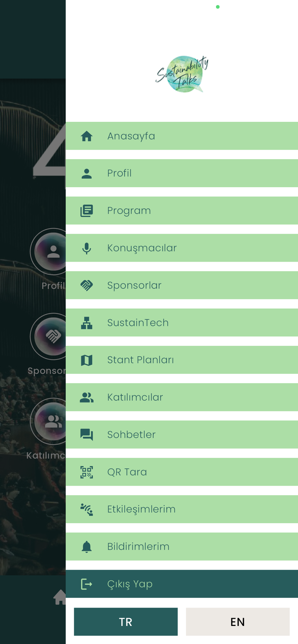The height and width of the screenshot is (644, 298).
Task: Click the map icon for Stant Planları
Action: 87,360
